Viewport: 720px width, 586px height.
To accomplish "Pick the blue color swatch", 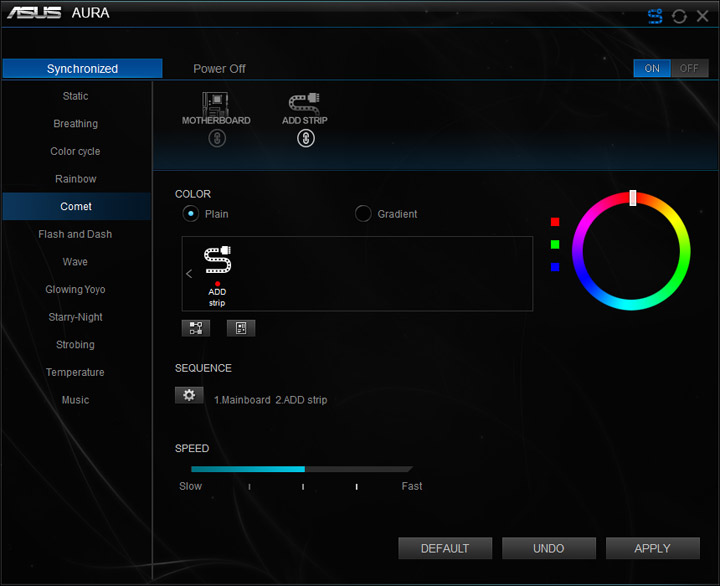I will point(555,267).
